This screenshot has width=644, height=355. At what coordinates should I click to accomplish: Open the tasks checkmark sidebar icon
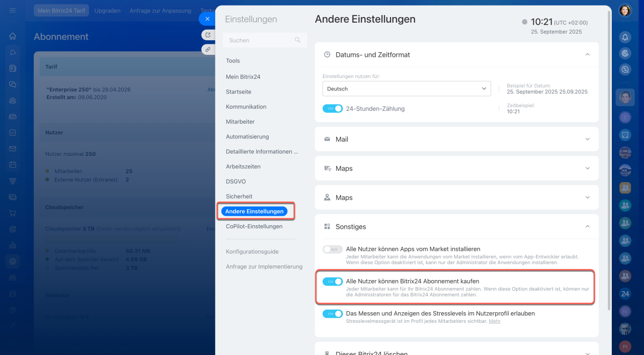tap(13, 133)
